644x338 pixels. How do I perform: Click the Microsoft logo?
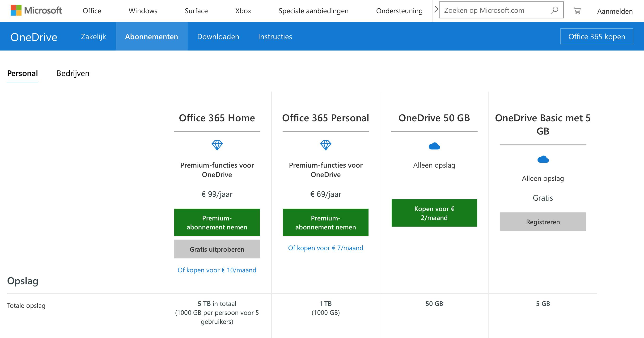click(x=36, y=10)
